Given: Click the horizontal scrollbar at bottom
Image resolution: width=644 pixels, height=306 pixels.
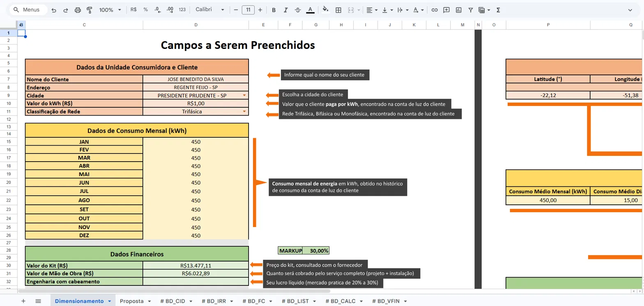Looking at the screenshot, I should point(174,291).
